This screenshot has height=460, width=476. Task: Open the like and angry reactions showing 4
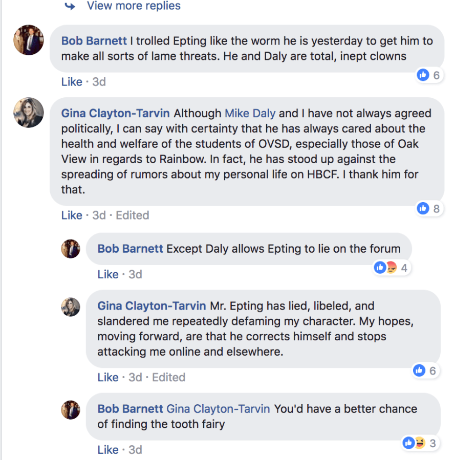tap(386, 267)
